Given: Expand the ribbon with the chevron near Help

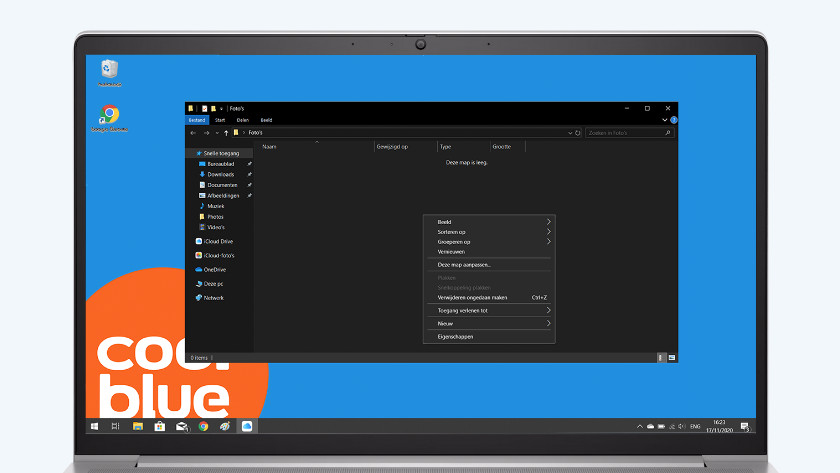Looking at the screenshot, I should pyautogui.click(x=664, y=120).
